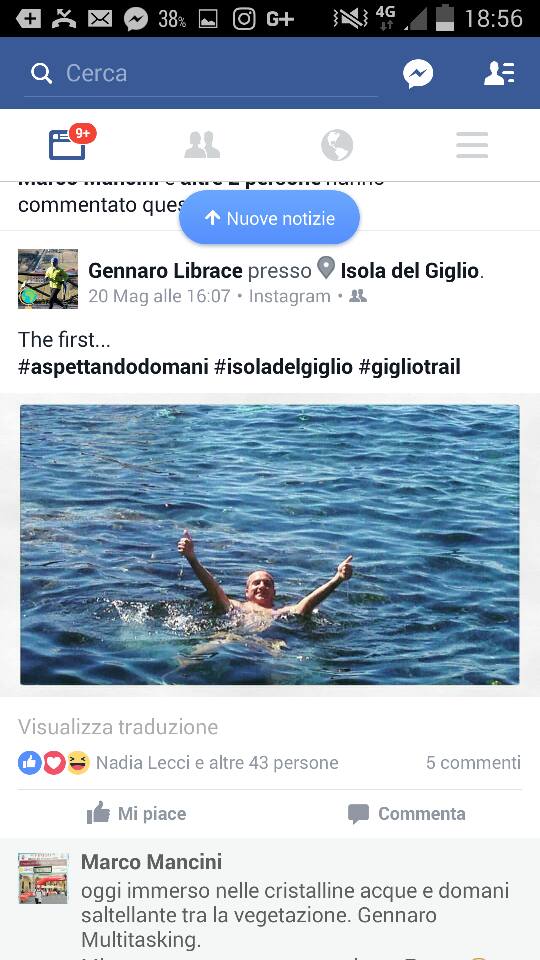Open Messenger from the header bar
Viewport: 540px width, 960px height.
(x=418, y=74)
